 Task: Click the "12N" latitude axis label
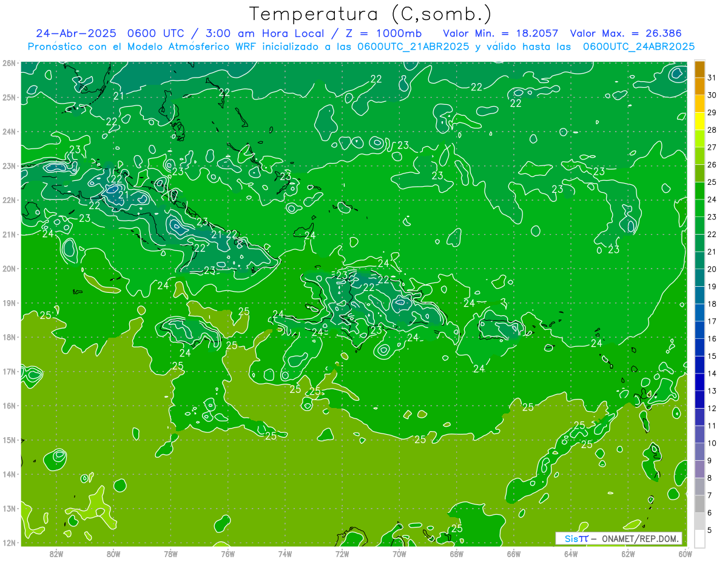click(x=9, y=543)
